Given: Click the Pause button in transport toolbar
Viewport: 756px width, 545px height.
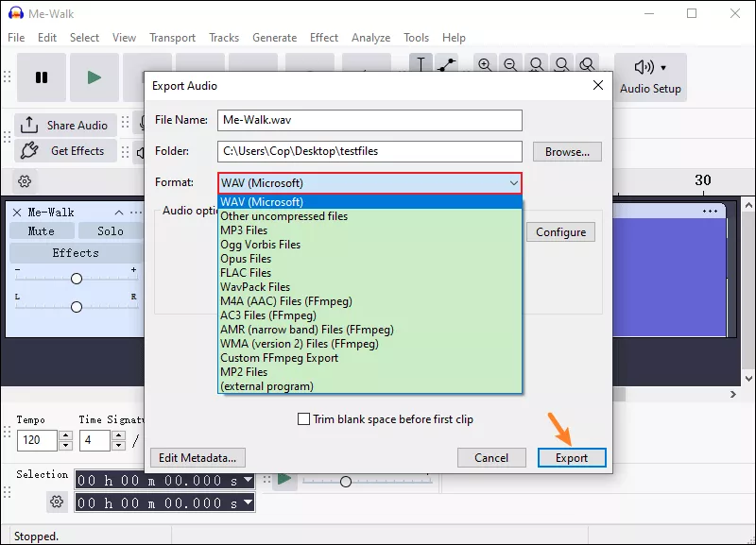Looking at the screenshot, I should click(x=42, y=77).
